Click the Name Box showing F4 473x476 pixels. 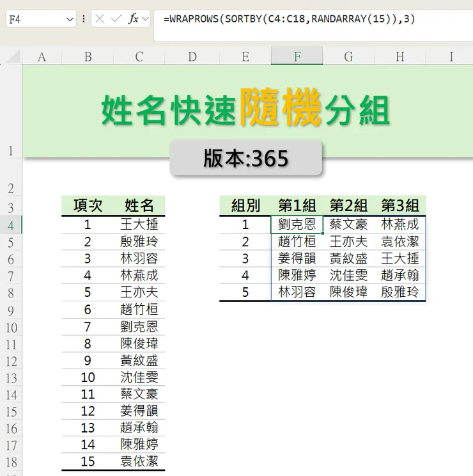click(41, 19)
